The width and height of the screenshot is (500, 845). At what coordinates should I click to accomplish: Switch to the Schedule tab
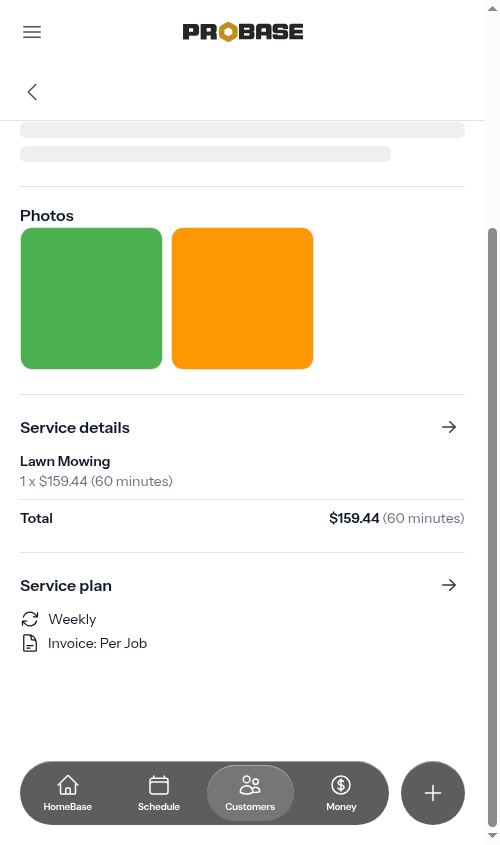[x=159, y=793]
